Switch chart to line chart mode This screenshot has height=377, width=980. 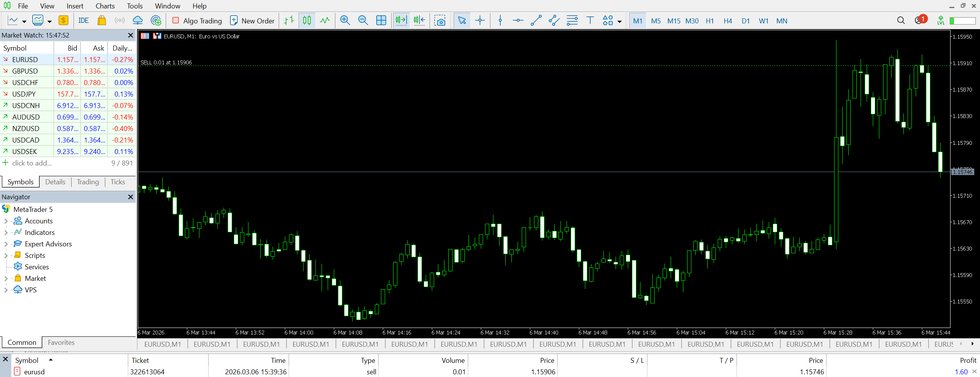point(325,21)
